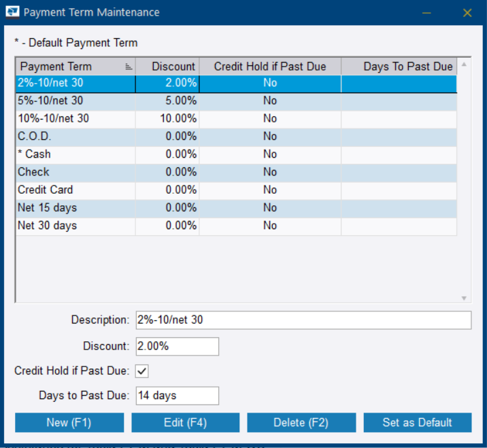Click the Description text field
487x448 pixels.
[303, 320]
